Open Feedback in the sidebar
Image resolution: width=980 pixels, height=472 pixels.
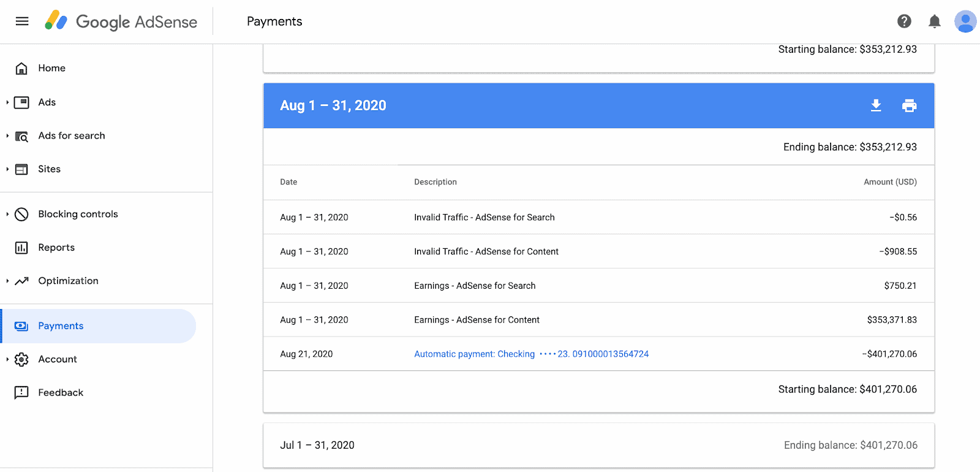[x=61, y=392]
